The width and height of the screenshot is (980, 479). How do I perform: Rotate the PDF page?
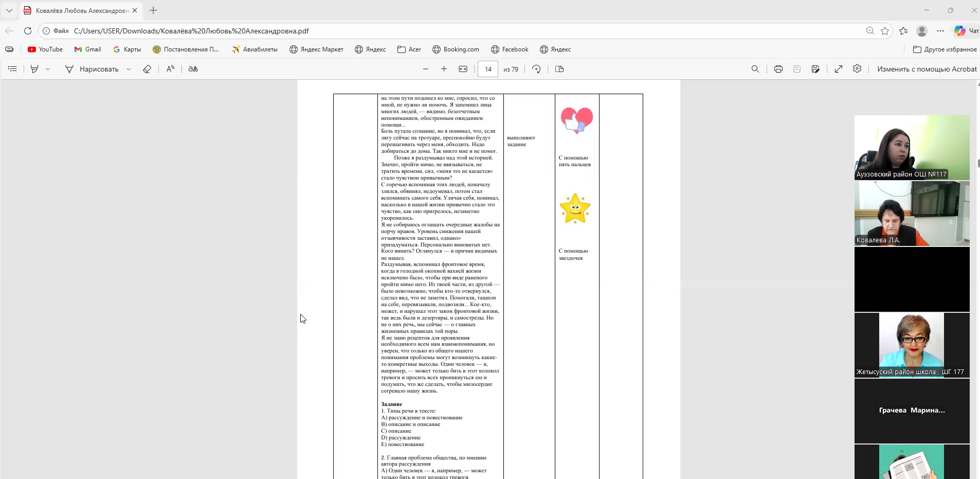click(536, 69)
